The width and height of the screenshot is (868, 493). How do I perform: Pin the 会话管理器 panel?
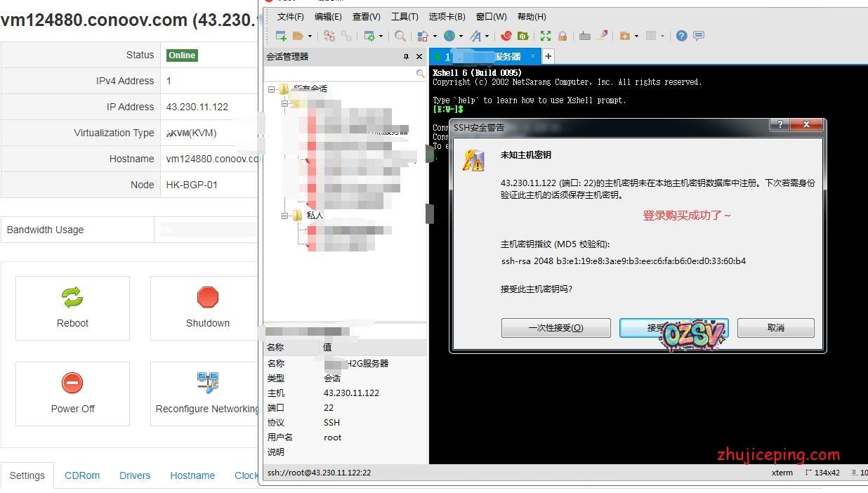[406, 57]
